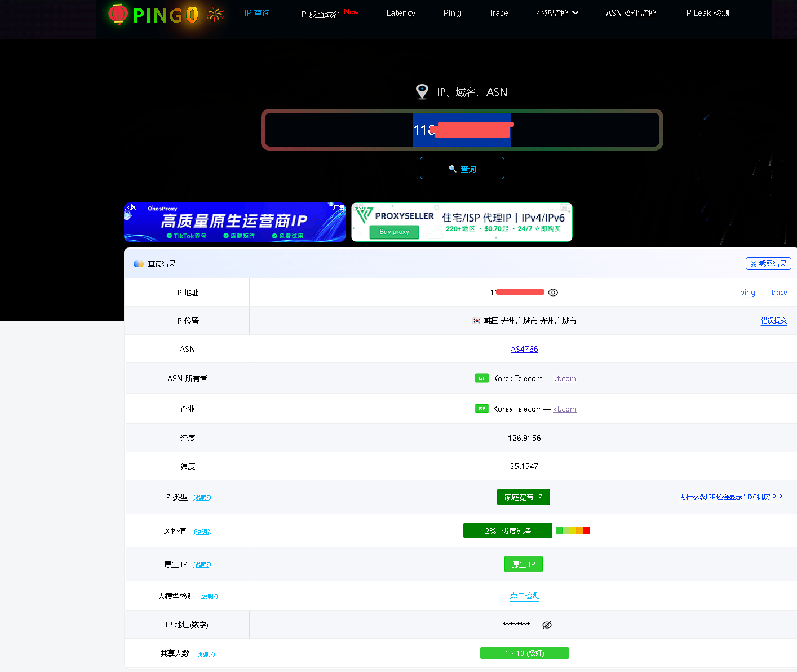Open the Latency menu item

(x=401, y=13)
